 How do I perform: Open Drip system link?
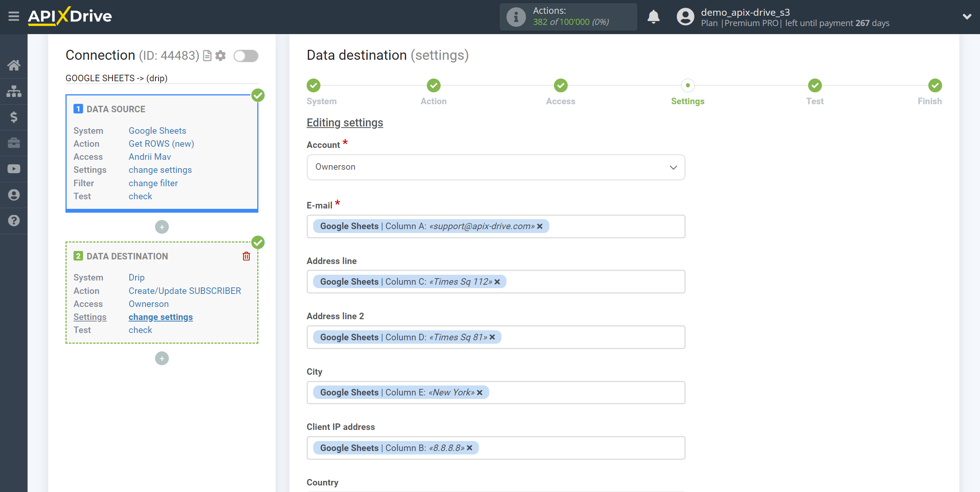pyautogui.click(x=137, y=277)
